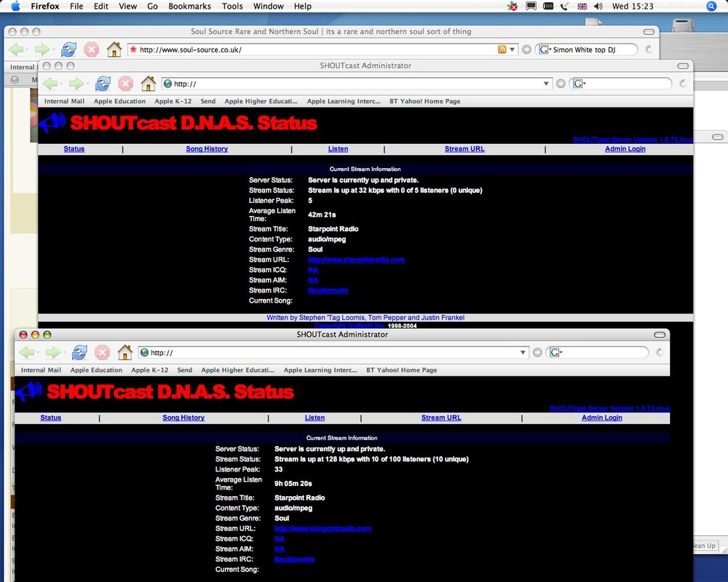Open starpointradio.com link in 32 kbps SHOUTcast page
The height and width of the screenshot is (582, 728).
point(356,260)
